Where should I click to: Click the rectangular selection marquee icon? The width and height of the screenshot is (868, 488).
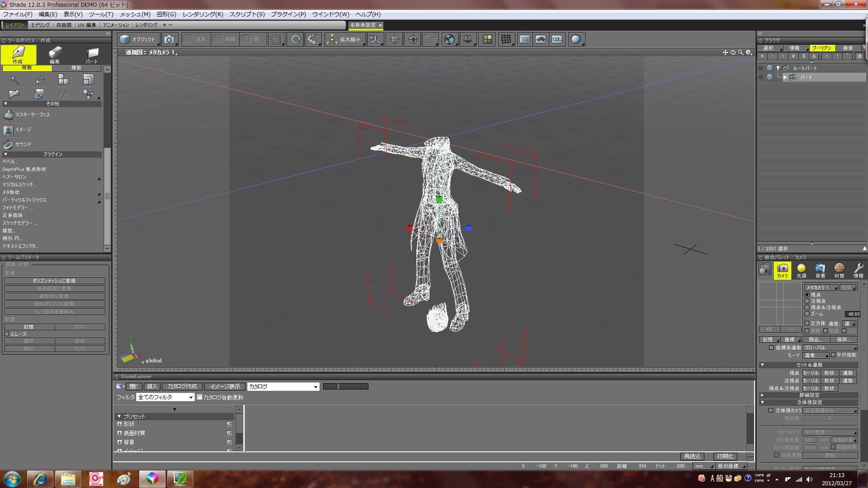pos(275,40)
